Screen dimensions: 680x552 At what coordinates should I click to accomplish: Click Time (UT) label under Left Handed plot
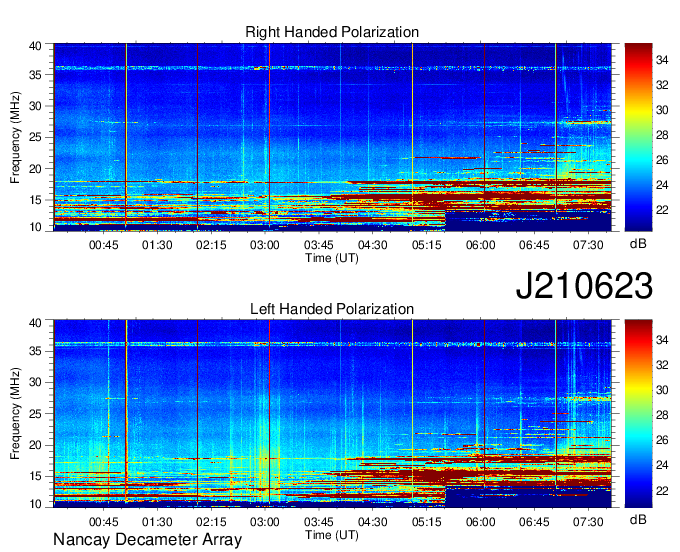click(x=332, y=535)
